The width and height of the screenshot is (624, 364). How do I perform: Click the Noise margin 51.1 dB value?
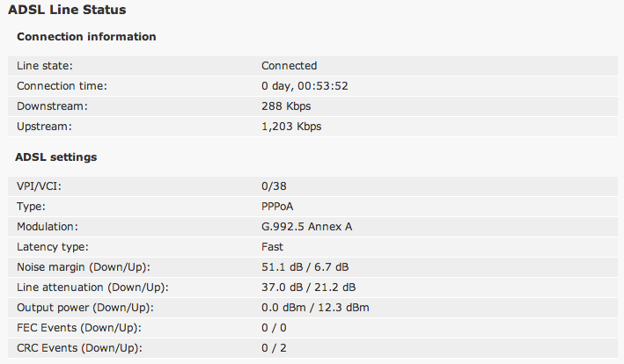[x=283, y=267]
